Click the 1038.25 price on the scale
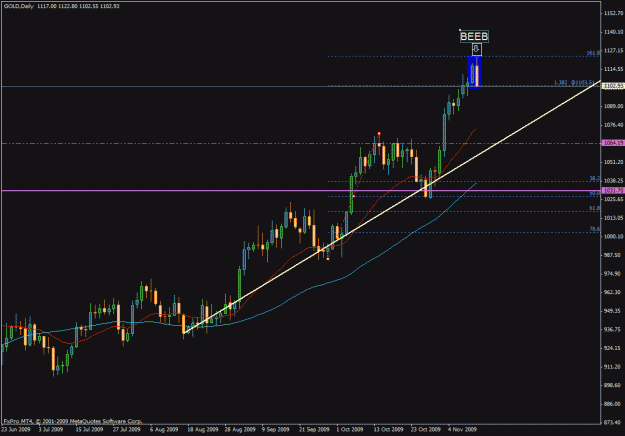This screenshot has width=625, height=436. [x=613, y=181]
